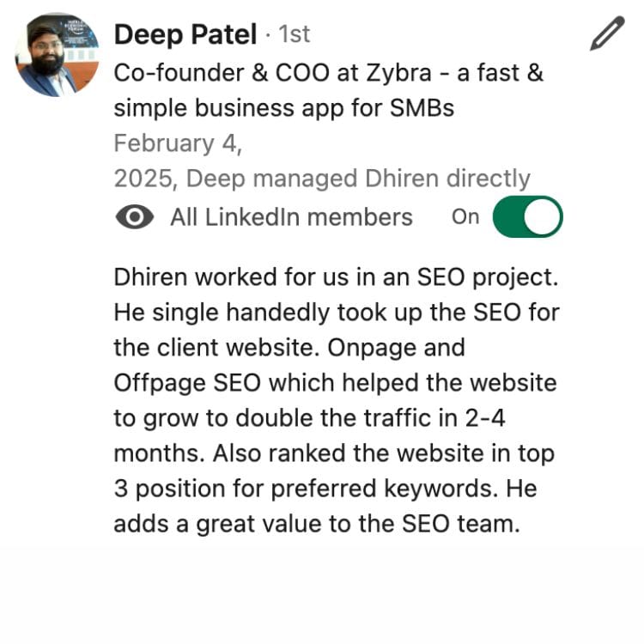Click the eye visibility icon
The height and width of the screenshot is (644, 644).
point(135,217)
